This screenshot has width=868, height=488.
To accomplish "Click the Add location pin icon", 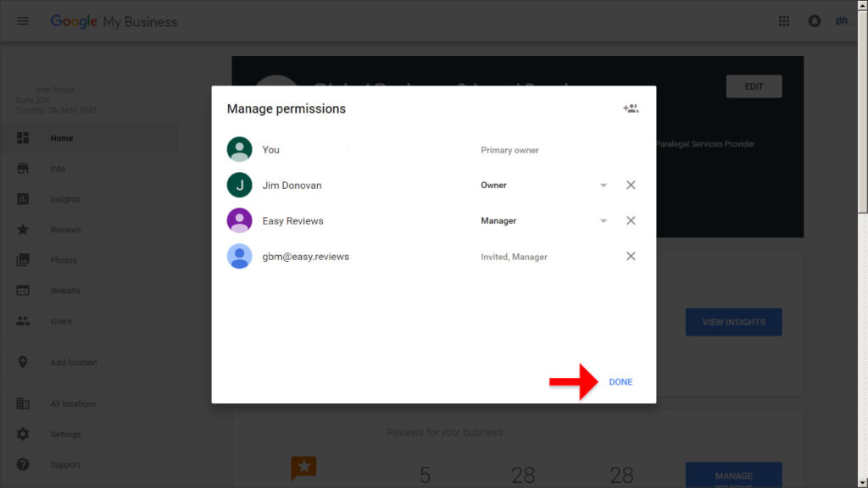I will (x=23, y=362).
